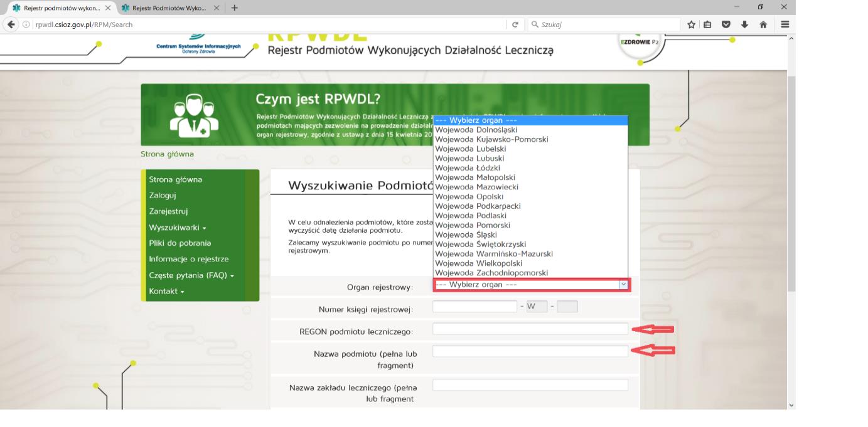Click the last Numer księgi rejestrowej box
The image size is (868, 427).
(x=567, y=307)
